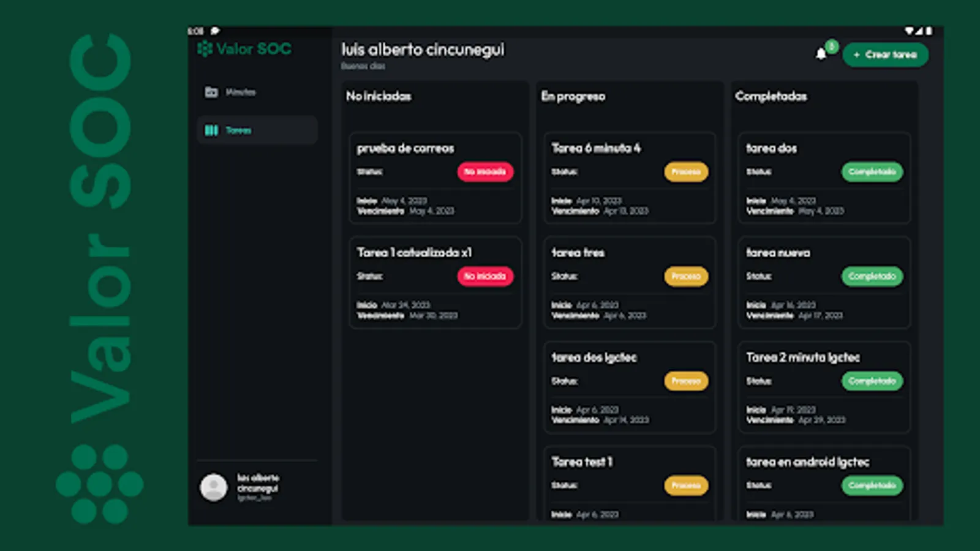Click the chat bubble icon in status bar
Viewport: 980px width, 551px height.
click(214, 29)
